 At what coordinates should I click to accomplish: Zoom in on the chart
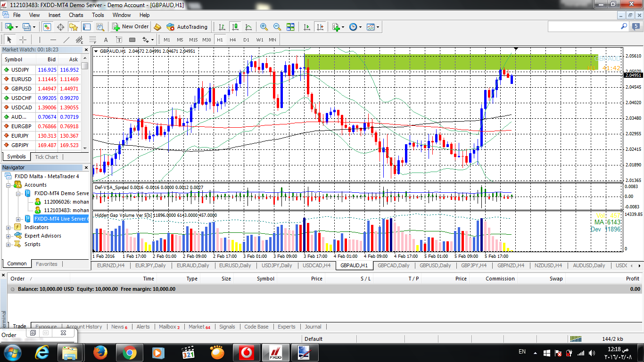[264, 27]
